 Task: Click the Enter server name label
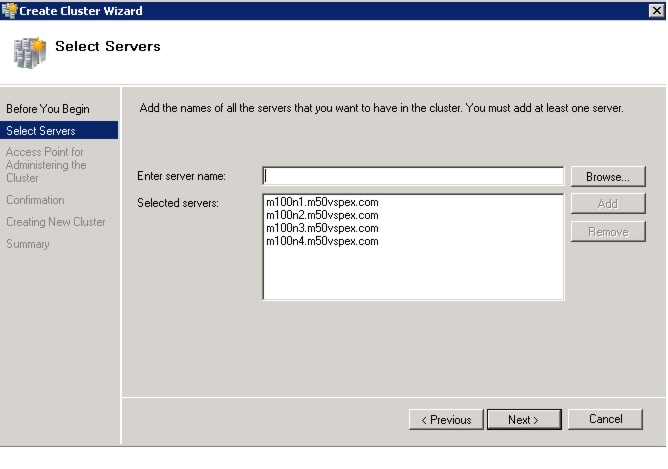coord(181,176)
